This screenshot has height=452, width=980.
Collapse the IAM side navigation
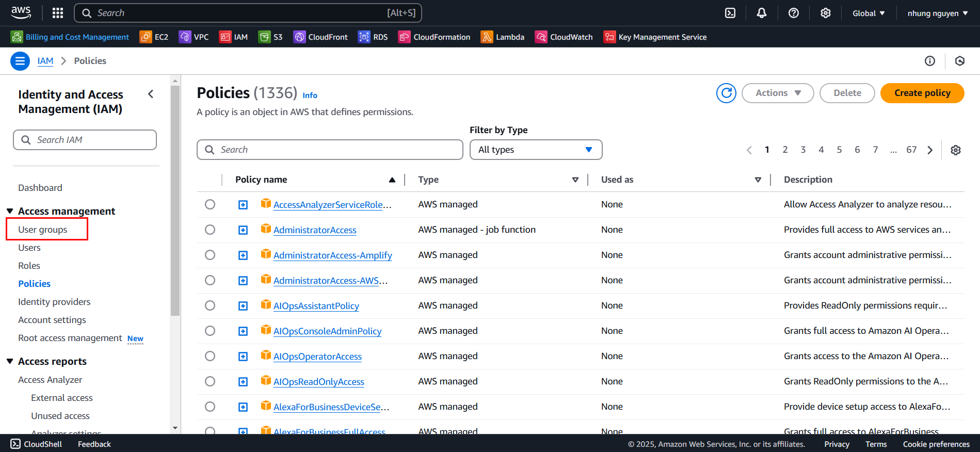[x=151, y=94]
